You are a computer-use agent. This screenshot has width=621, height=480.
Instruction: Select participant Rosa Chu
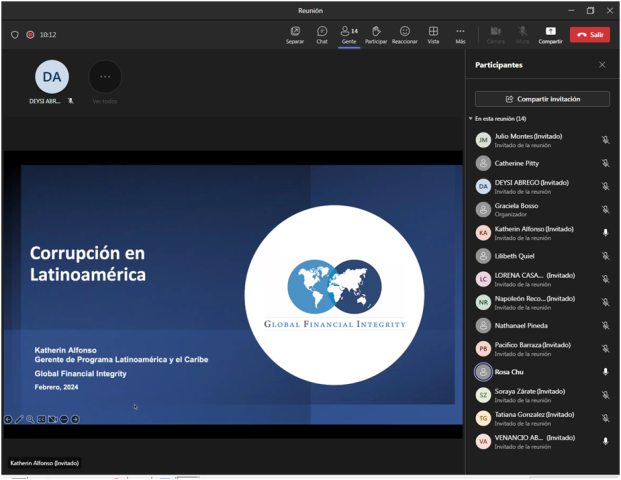[x=542, y=371]
